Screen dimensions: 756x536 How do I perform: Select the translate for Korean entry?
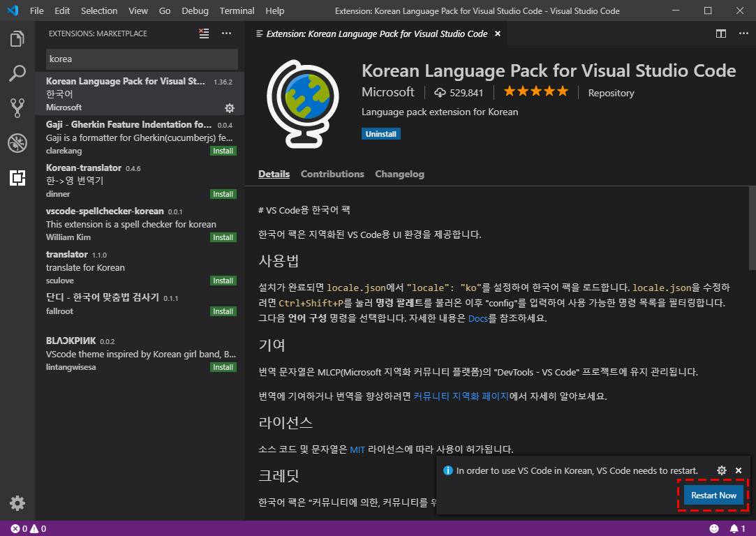pos(140,267)
